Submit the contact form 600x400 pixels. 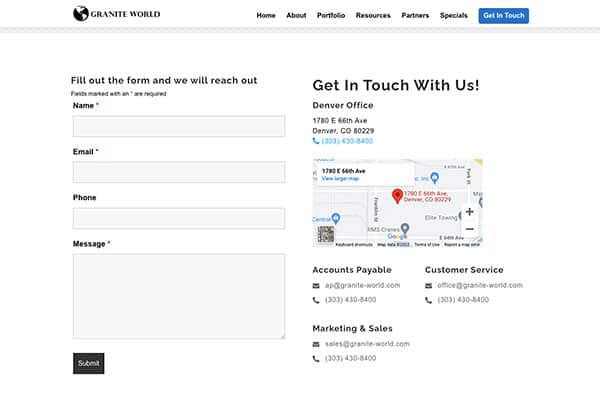click(x=88, y=363)
